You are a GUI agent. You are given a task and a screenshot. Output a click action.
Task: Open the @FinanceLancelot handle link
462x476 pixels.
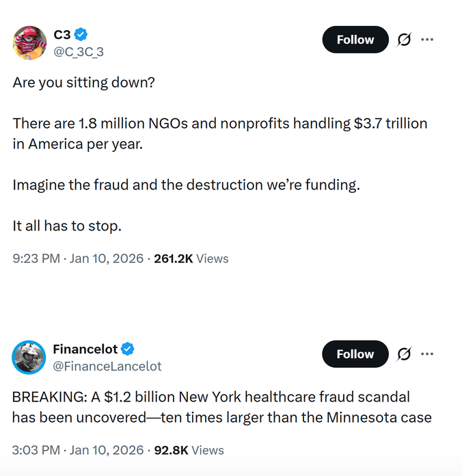[107, 366]
